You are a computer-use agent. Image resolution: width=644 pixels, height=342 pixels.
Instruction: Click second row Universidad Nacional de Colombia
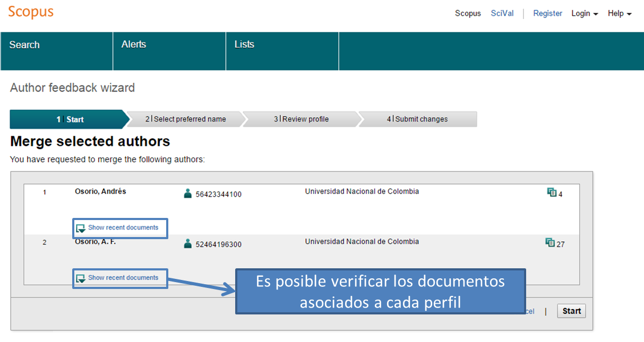tap(362, 242)
